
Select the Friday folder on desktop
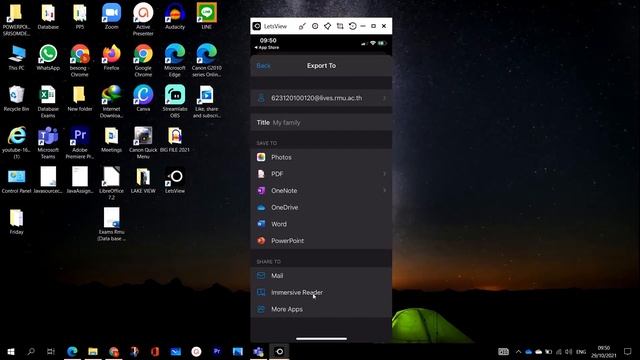(x=16, y=221)
